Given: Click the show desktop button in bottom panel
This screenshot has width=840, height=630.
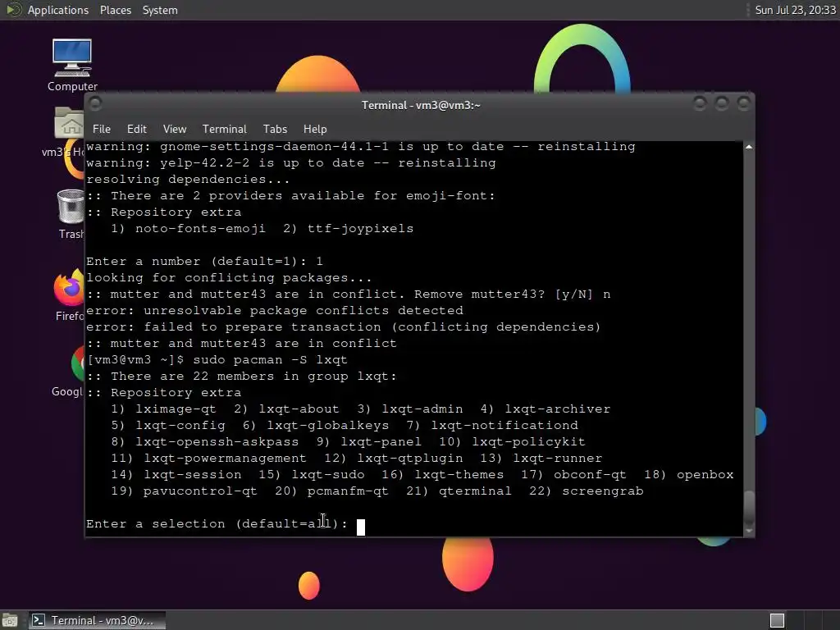Looking at the screenshot, I should [10, 620].
